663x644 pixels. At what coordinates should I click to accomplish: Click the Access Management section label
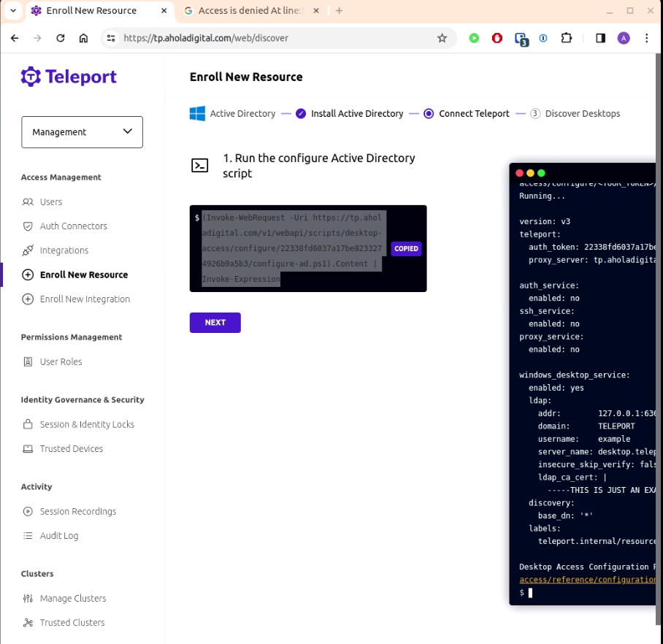click(x=61, y=177)
